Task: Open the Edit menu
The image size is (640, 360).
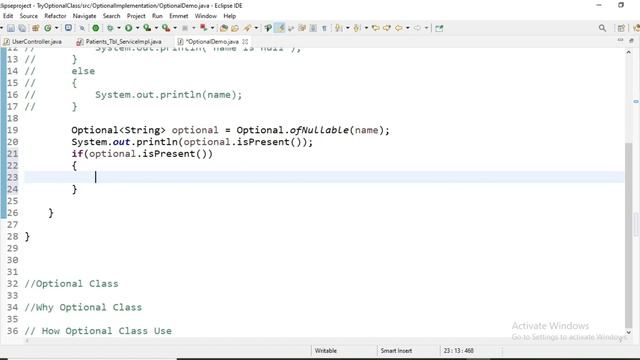Action: tap(8, 16)
